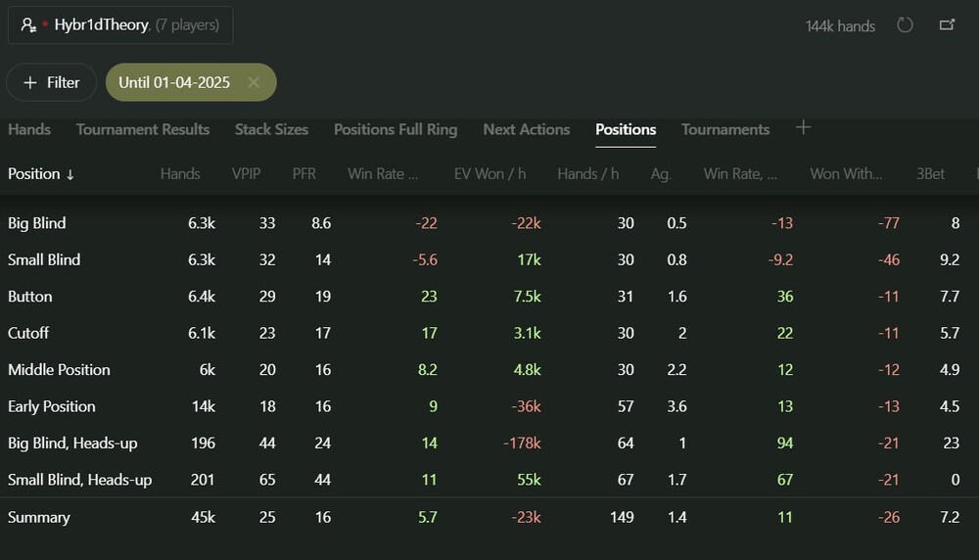Open the Tournaments tab
This screenshot has width=979, height=560.
pyautogui.click(x=725, y=129)
